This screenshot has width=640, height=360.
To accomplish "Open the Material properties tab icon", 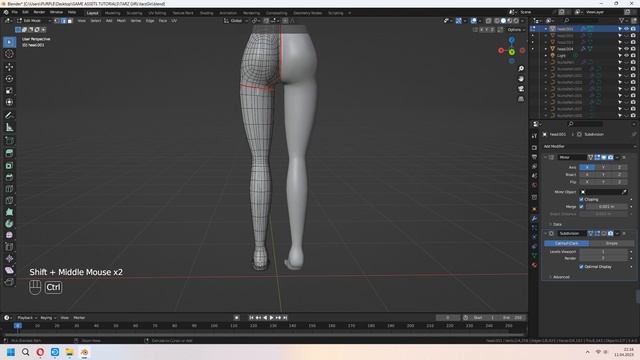I will [x=534, y=265].
